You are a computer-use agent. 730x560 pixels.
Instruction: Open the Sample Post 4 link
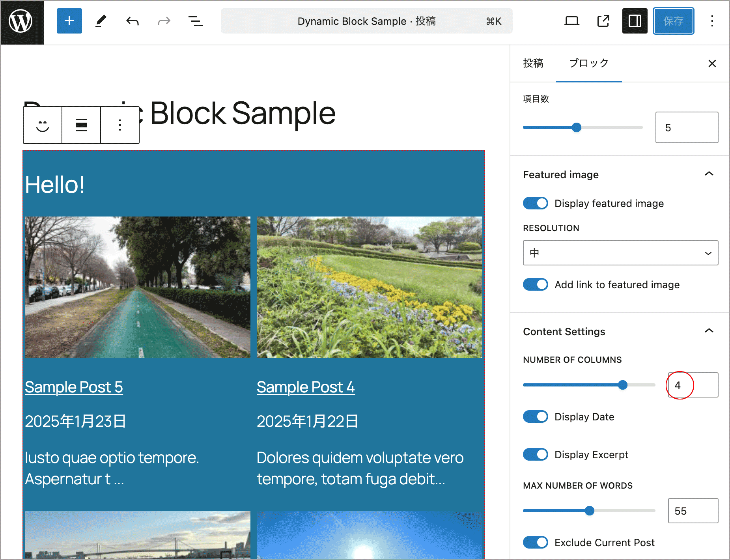306,387
